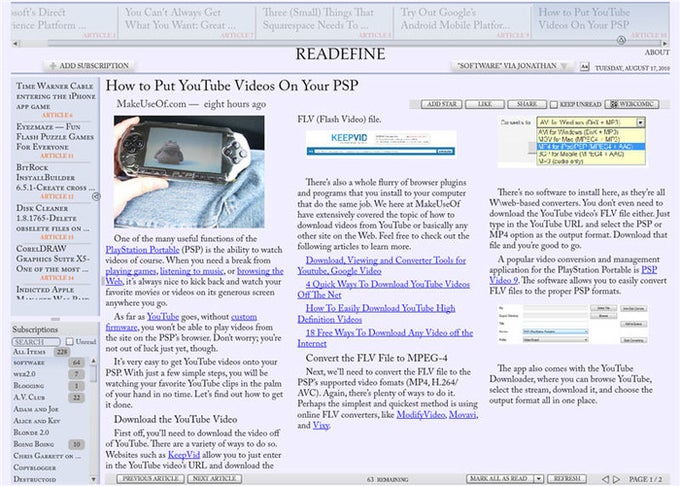The height and width of the screenshot is (486, 680).
Task: Open the PlayStation Portable link
Action: click(142, 250)
